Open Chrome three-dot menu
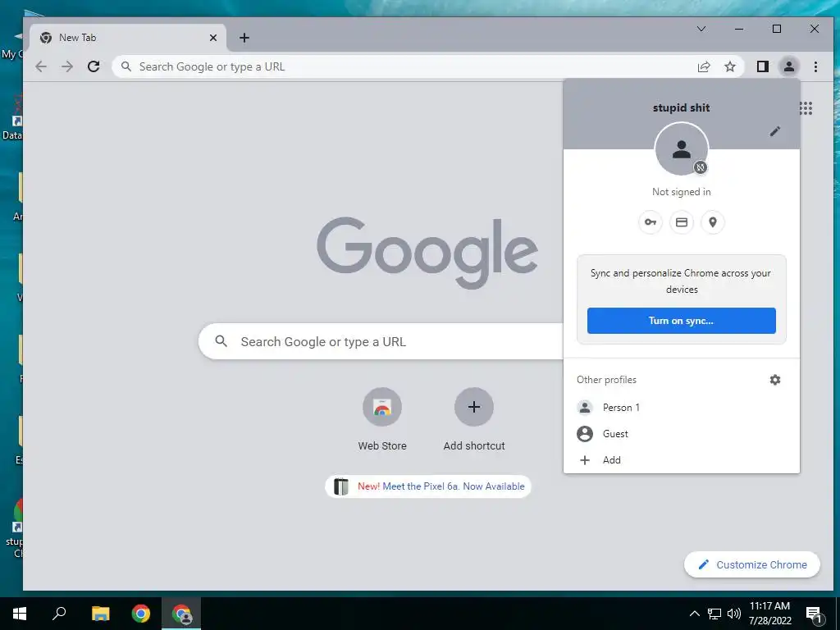Screen dimensions: 840x630 [x=815, y=66]
